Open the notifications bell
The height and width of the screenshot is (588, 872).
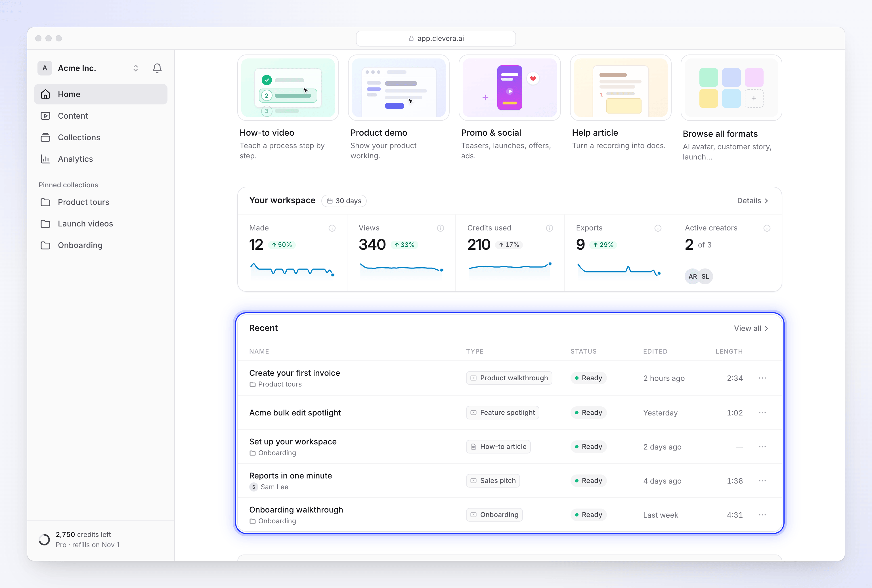click(157, 68)
